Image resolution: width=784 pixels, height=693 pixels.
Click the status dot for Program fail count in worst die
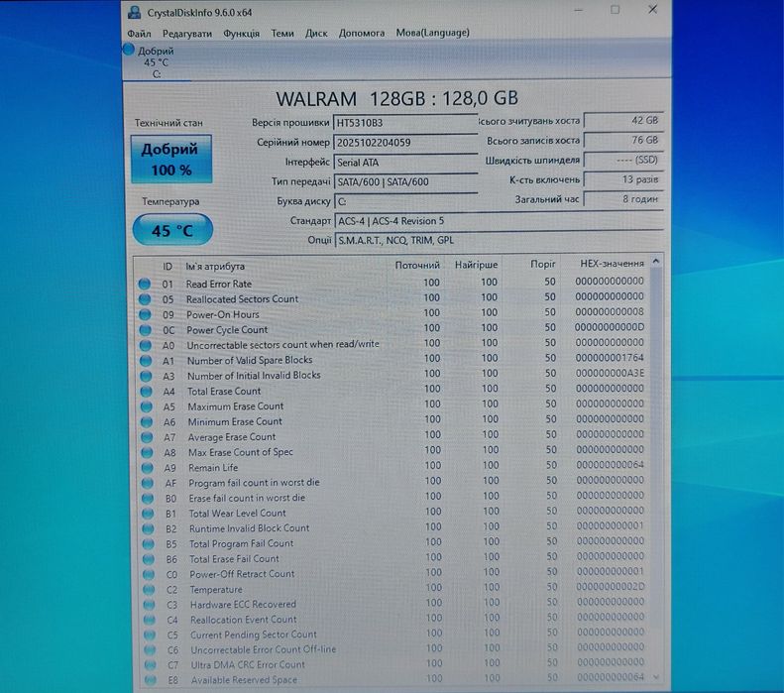point(148,483)
